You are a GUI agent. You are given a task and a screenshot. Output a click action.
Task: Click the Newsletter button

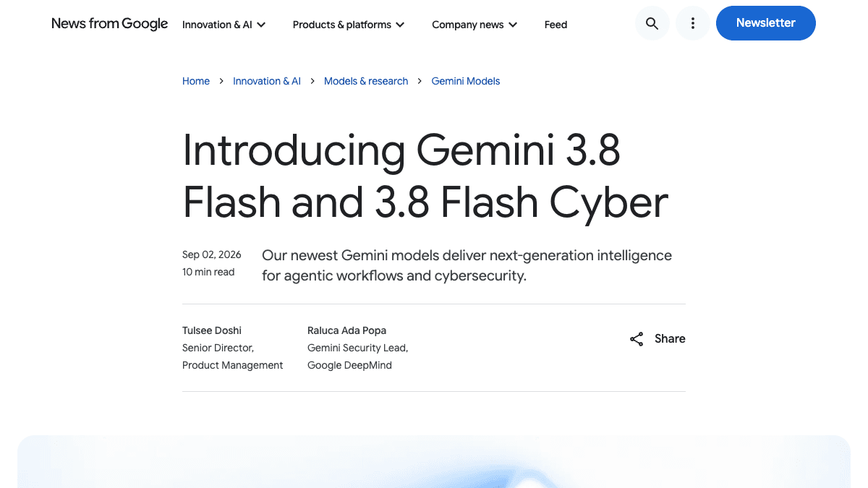[766, 23]
